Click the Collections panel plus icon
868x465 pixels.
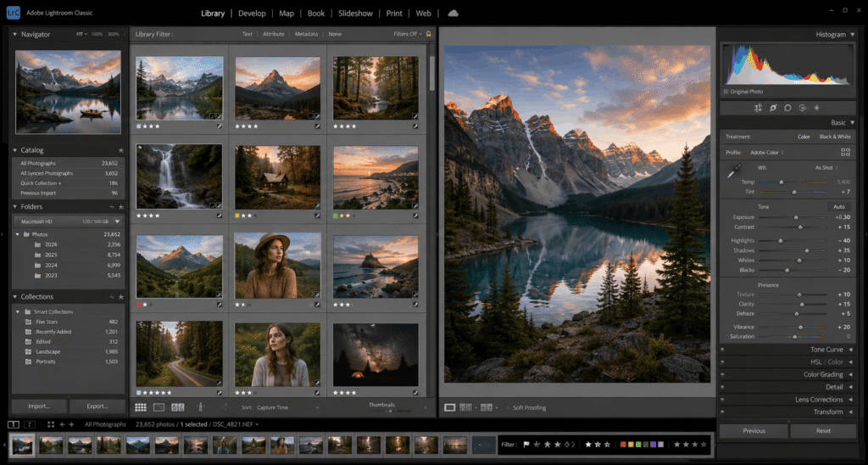120,297
